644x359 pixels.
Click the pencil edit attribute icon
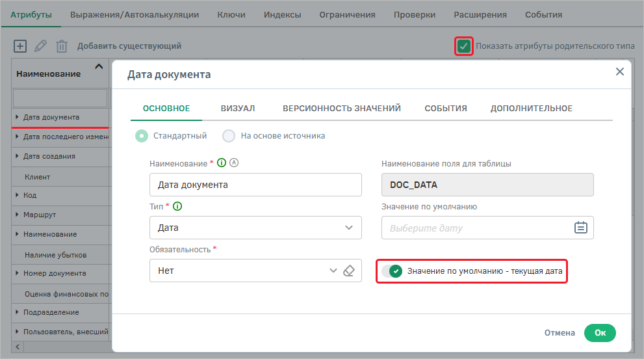coord(40,46)
